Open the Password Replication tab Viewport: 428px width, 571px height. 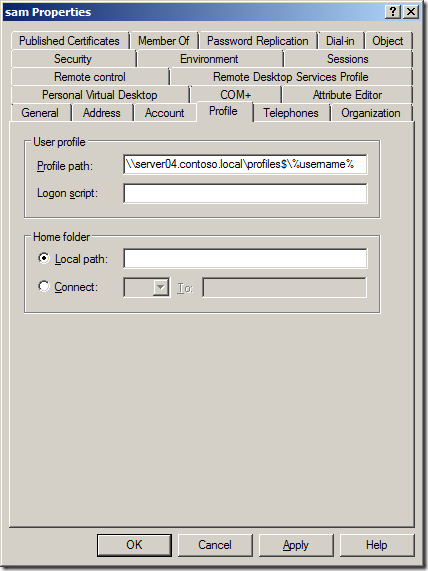pyautogui.click(x=258, y=41)
